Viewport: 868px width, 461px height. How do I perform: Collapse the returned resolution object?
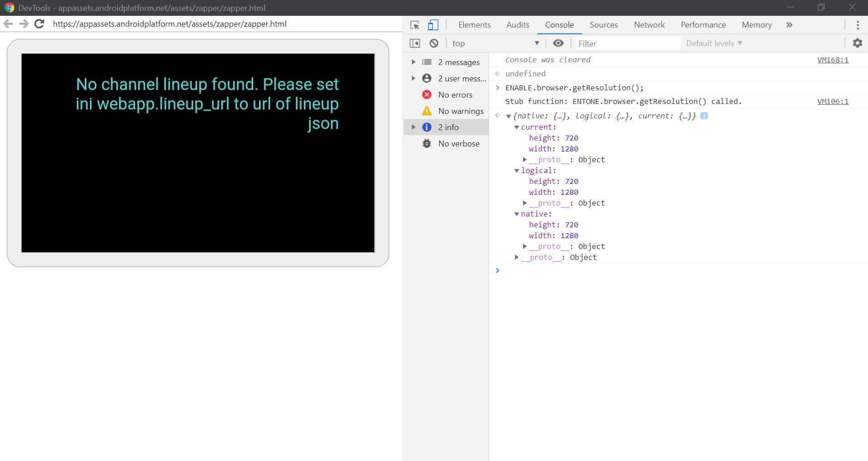click(509, 116)
